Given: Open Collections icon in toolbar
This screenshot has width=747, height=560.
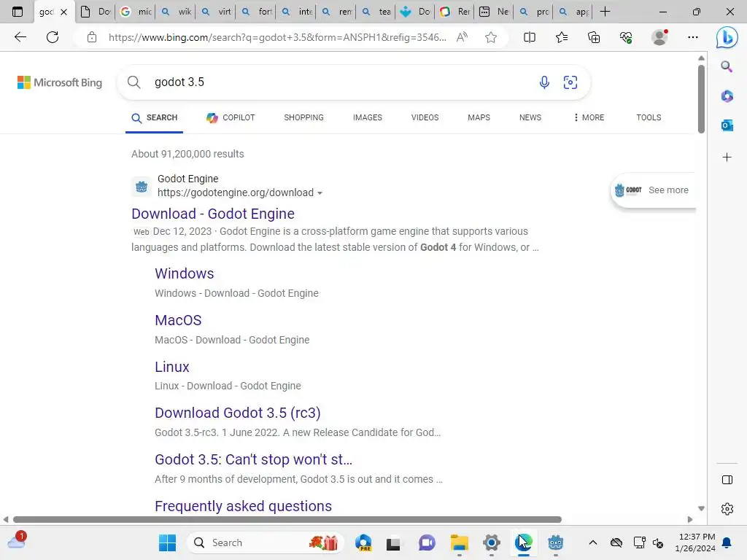Looking at the screenshot, I should click(x=594, y=37).
